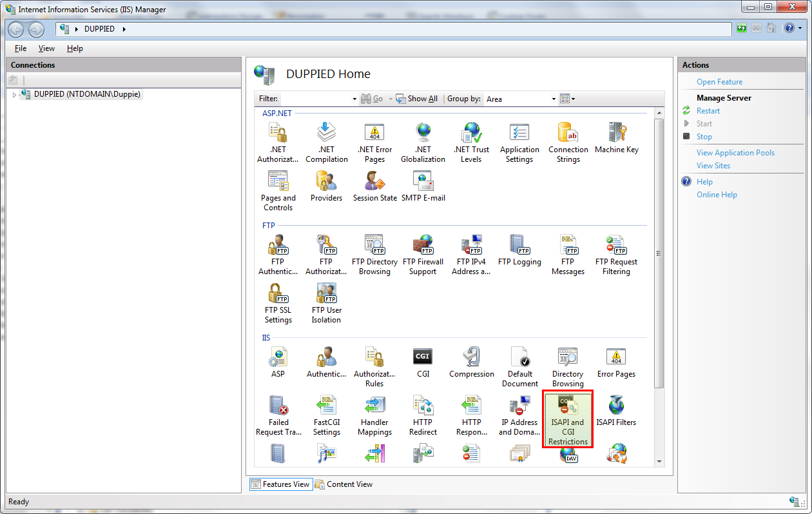Open .NET Authorization Rules feature

tap(278, 143)
